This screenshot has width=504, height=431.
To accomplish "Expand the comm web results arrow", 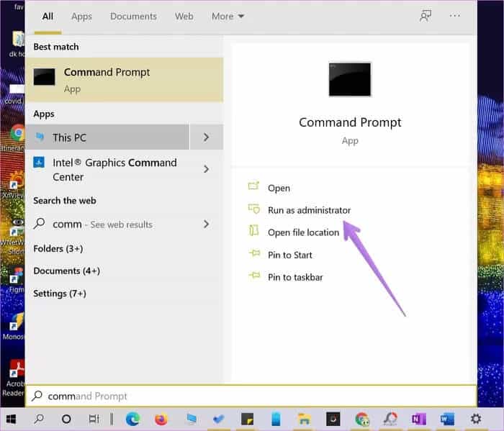I will [207, 224].
